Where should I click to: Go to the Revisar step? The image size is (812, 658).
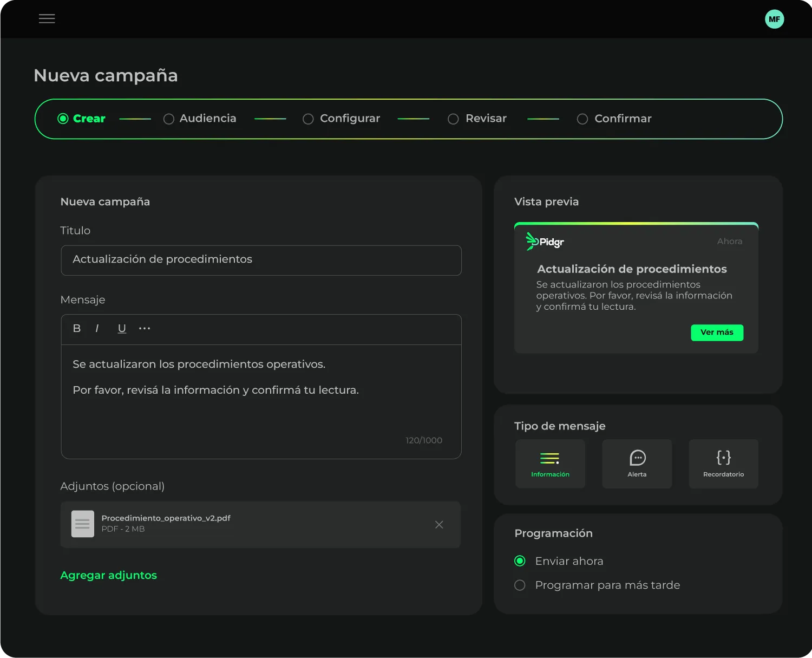point(477,119)
